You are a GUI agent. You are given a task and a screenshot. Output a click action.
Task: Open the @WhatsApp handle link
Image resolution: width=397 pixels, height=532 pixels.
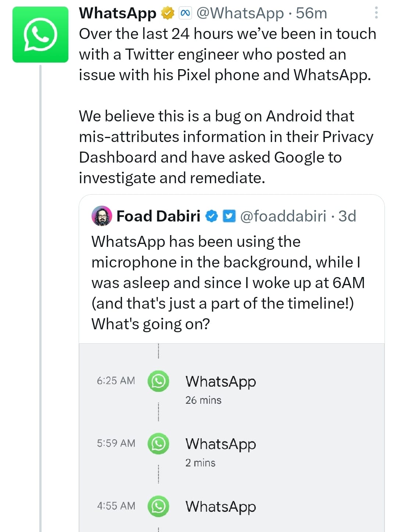pyautogui.click(x=240, y=13)
